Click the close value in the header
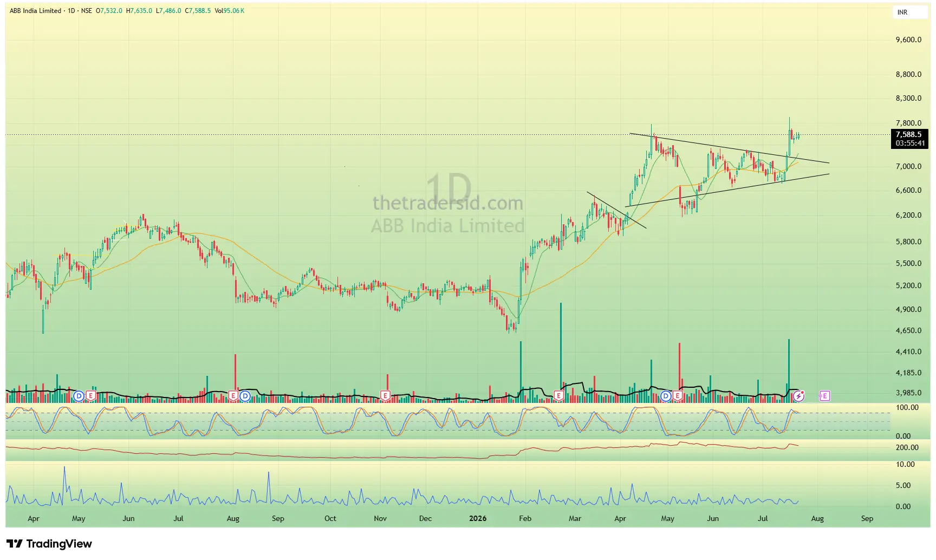The height and width of the screenshot is (560, 936). click(x=200, y=11)
